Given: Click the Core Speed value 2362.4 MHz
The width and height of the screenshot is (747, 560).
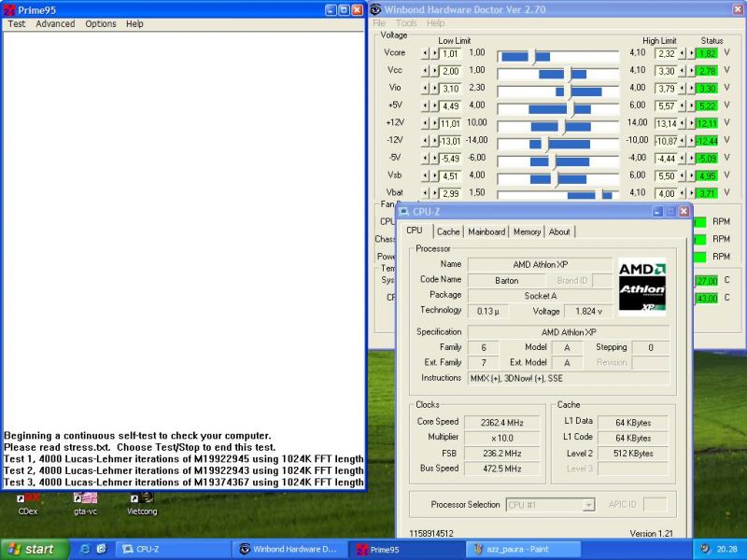Looking at the screenshot, I should [502, 423].
